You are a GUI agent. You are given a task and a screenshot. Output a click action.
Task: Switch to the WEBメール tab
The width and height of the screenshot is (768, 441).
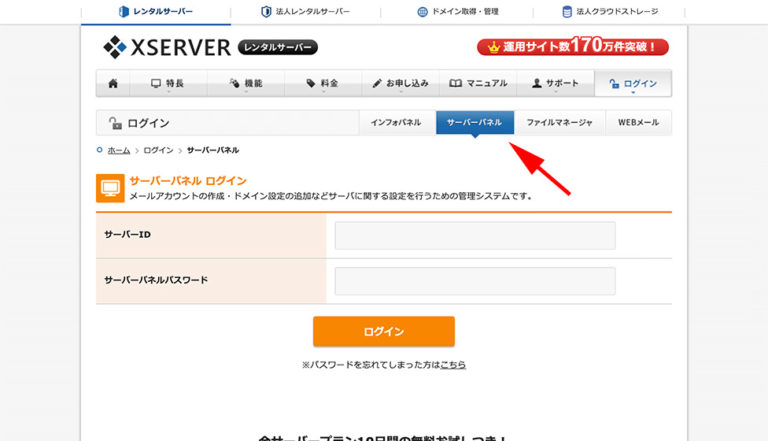click(639, 122)
